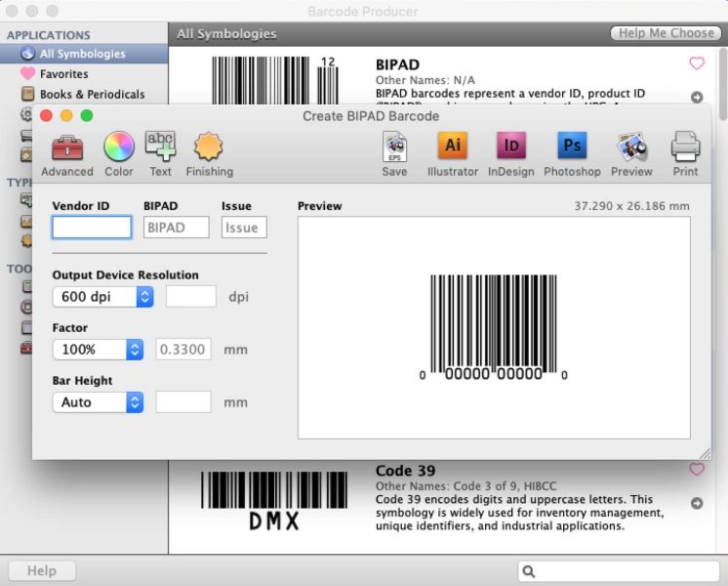Focus the Issue input field
Image resolution: width=728 pixels, height=586 pixels.
(x=244, y=228)
